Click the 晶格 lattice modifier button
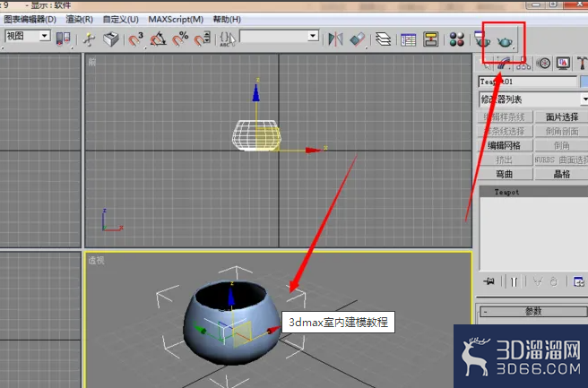Screen dimensions: 588x388 (561, 174)
